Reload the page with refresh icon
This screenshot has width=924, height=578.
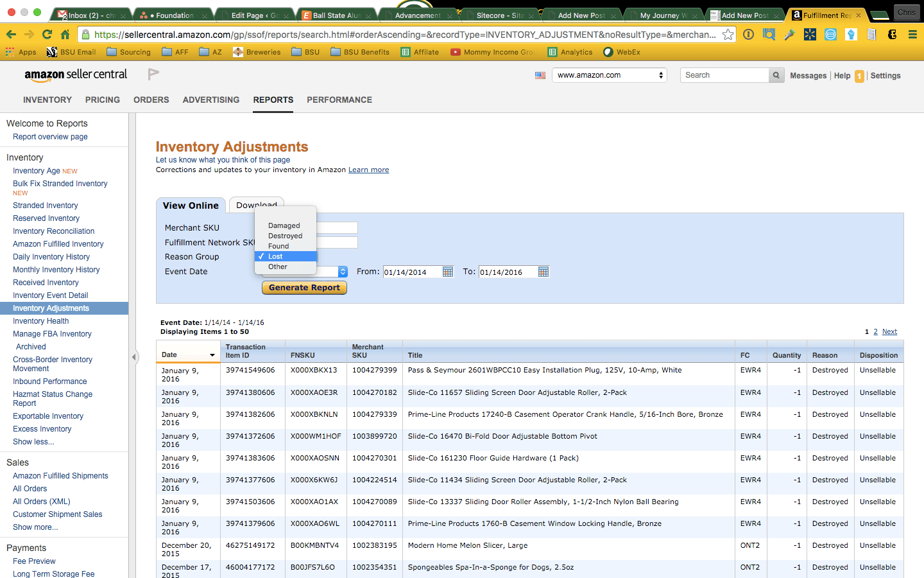47,35
